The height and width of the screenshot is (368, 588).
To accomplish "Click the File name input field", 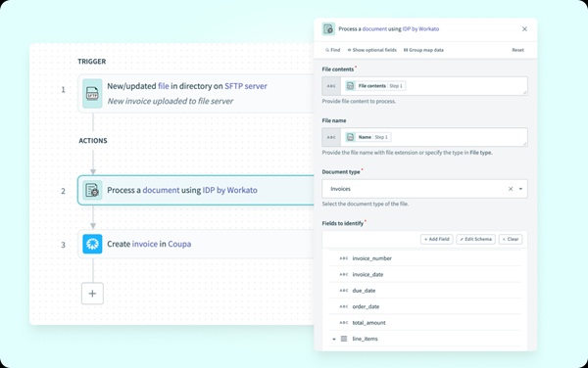I will click(424, 137).
